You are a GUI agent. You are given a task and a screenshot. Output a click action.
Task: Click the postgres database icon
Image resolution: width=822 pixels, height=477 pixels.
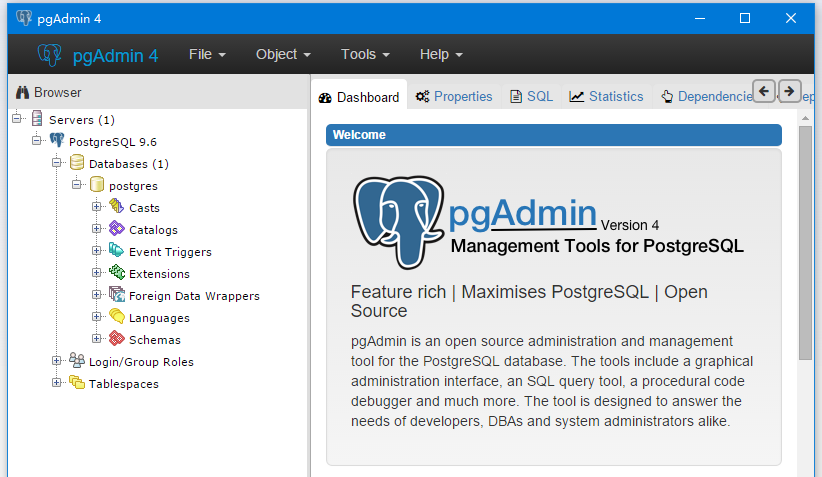(x=97, y=185)
